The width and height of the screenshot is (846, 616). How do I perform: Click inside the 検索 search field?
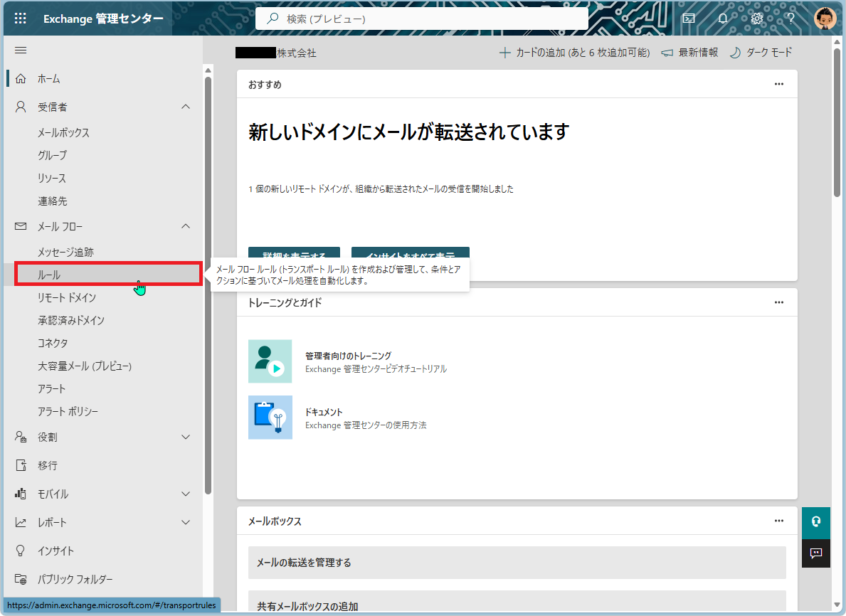pyautogui.click(x=421, y=18)
